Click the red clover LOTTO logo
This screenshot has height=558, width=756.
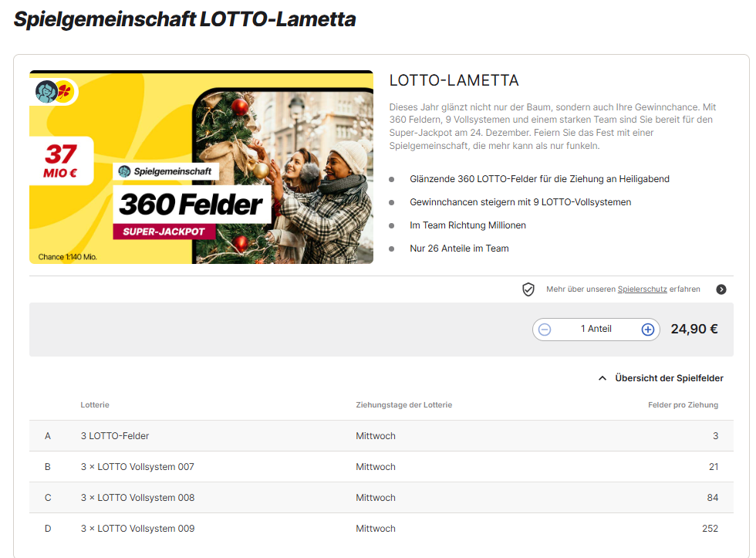click(65, 91)
